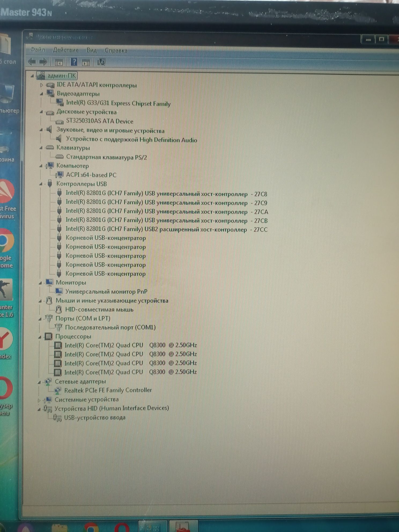This screenshot has height=532, width=399.
Task: Select Устройство с поддержкой High Definition Audio
Action: pos(131,139)
